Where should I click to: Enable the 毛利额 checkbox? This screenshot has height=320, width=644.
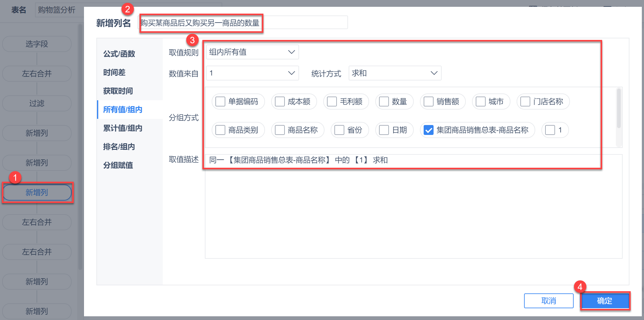332,102
